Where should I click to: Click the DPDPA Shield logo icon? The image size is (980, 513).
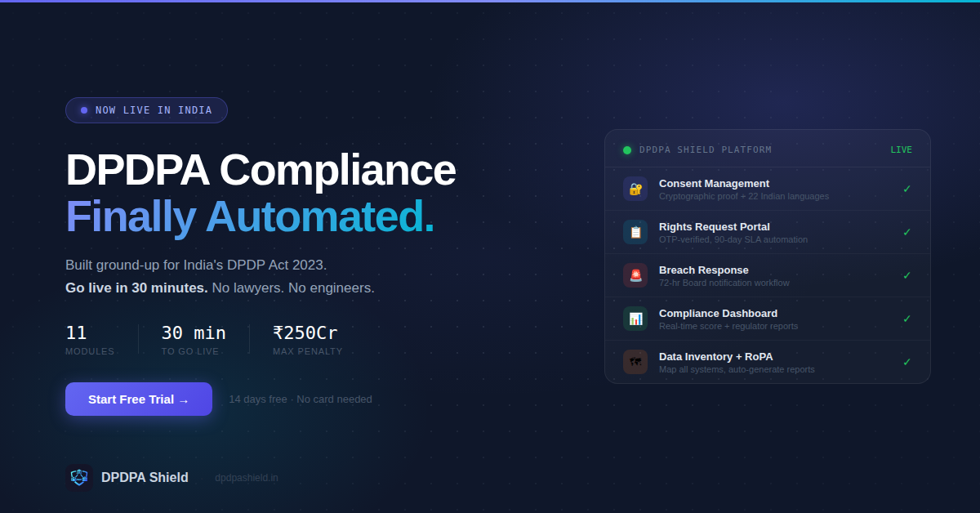point(79,477)
